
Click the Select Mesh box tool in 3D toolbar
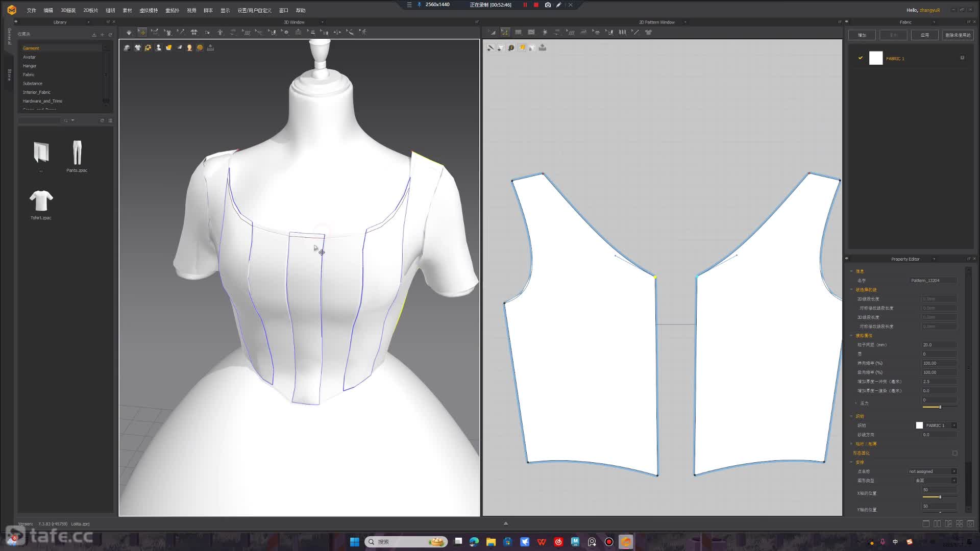pos(155,32)
